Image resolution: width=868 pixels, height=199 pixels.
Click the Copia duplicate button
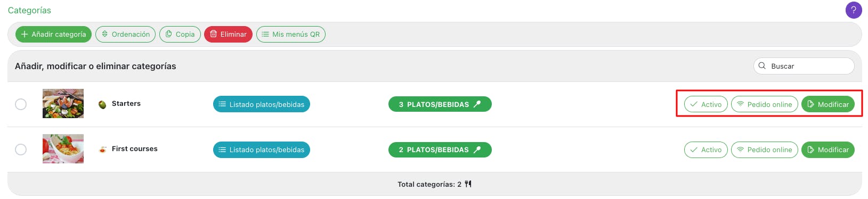180,35
